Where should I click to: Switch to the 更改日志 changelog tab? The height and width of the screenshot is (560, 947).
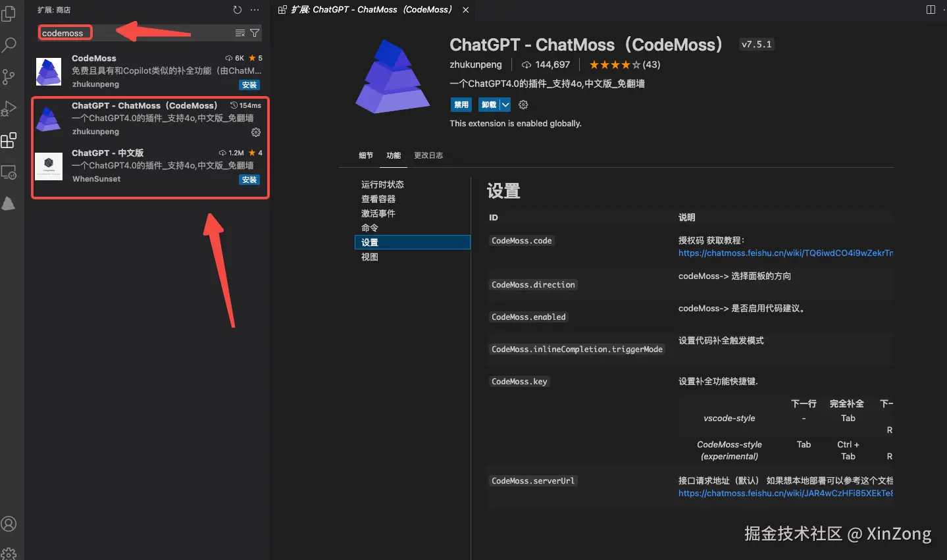428,155
